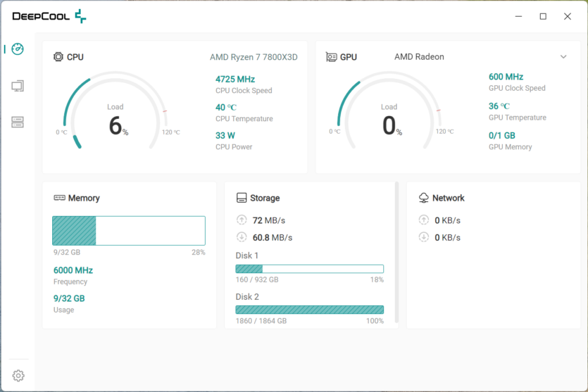The height and width of the screenshot is (392, 588).
Task: Click the GPU Temperature label
Action: click(x=518, y=118)
